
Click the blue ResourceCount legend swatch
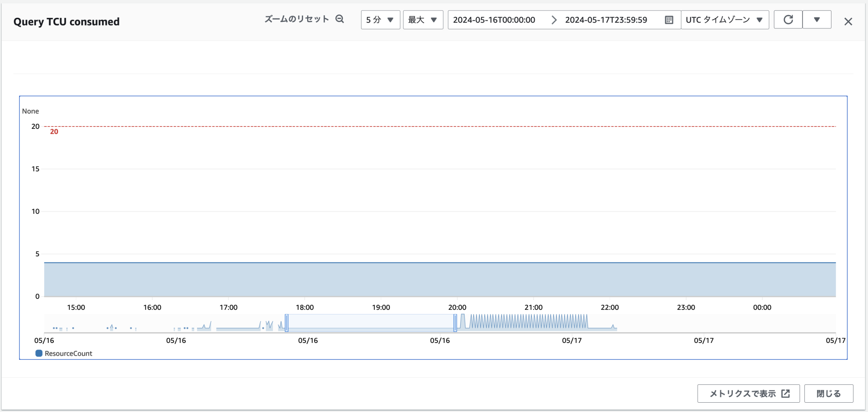[39, 353]
